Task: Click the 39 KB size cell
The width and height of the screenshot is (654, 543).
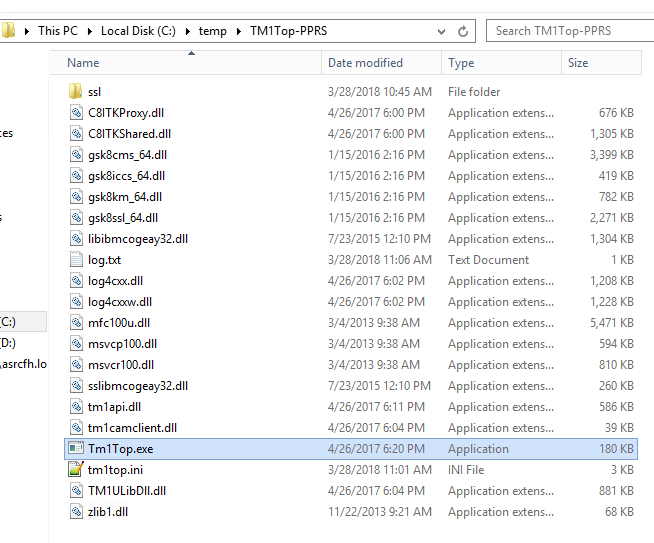Action: coord(619,428)
